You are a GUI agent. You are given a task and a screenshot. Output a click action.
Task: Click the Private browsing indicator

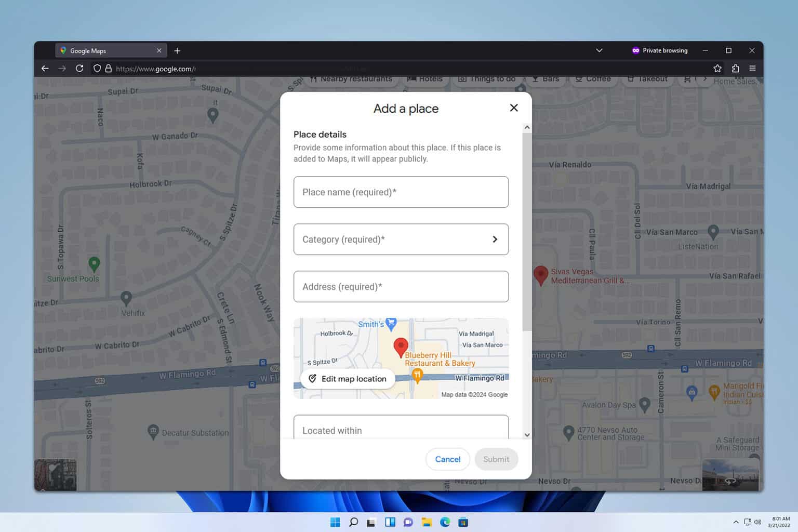tap(660, 50)
